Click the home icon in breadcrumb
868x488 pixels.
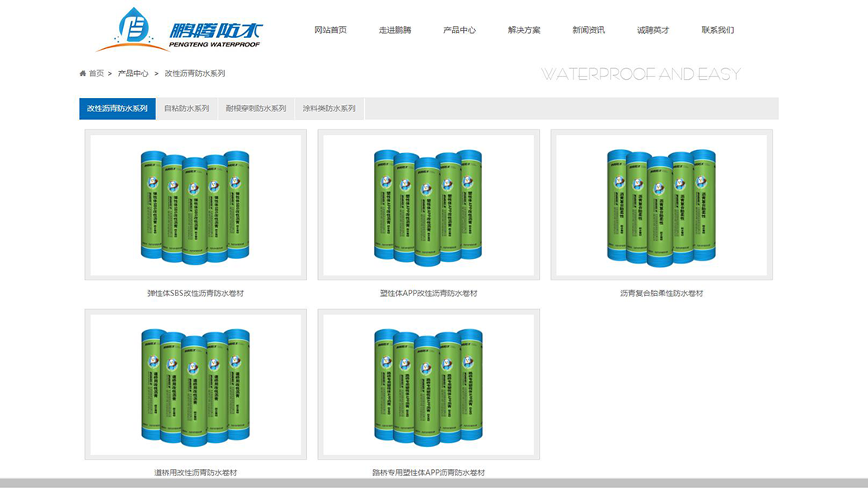(x=83, y=73)
